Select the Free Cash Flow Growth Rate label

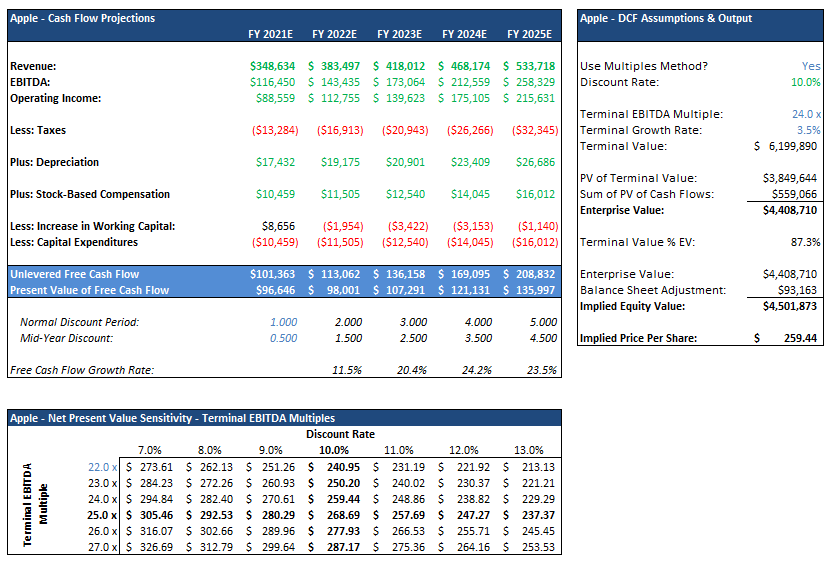coord(82,370)
